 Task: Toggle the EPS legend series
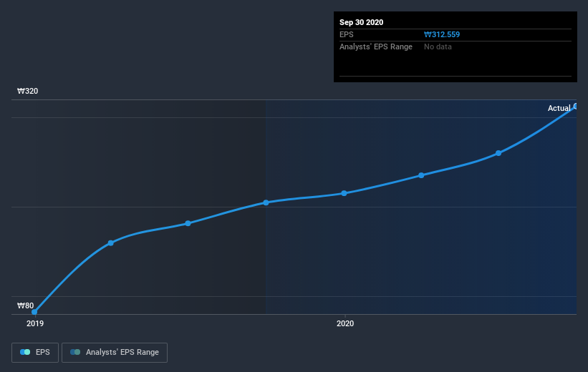click(x=35, y=353)
